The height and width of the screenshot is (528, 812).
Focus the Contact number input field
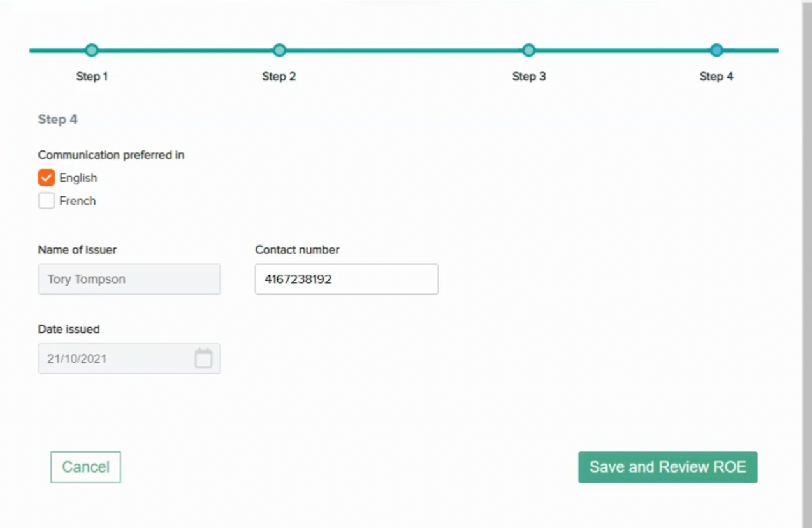coord(347,279)
